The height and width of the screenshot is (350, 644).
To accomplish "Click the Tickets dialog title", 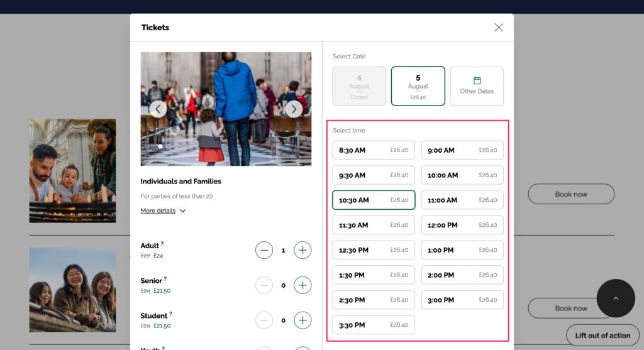I will click(x=155, y=28).
